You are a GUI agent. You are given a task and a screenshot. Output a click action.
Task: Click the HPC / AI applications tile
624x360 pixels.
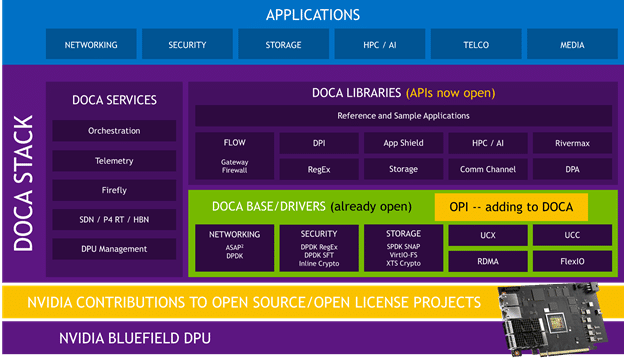(x=380, y=44)
